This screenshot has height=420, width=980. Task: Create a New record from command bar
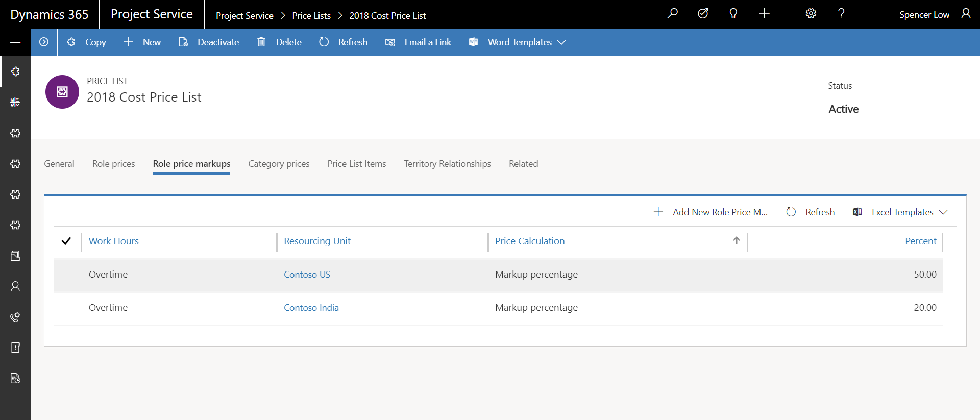coord(142,42)
